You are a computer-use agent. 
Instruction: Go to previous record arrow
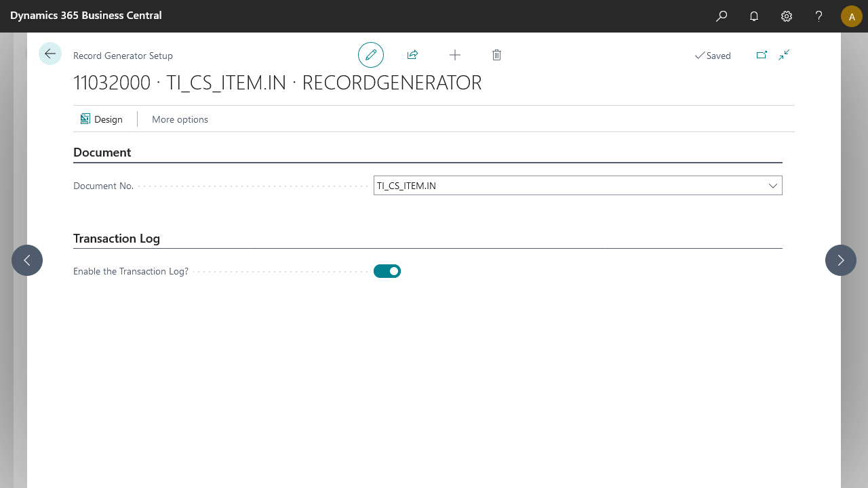[x=27, y=260]
